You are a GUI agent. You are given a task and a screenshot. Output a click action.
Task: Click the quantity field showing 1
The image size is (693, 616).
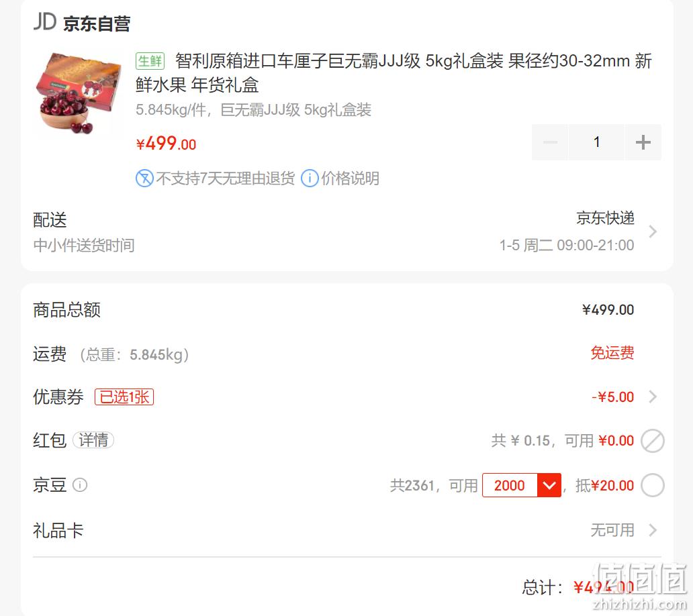point(597,142)
